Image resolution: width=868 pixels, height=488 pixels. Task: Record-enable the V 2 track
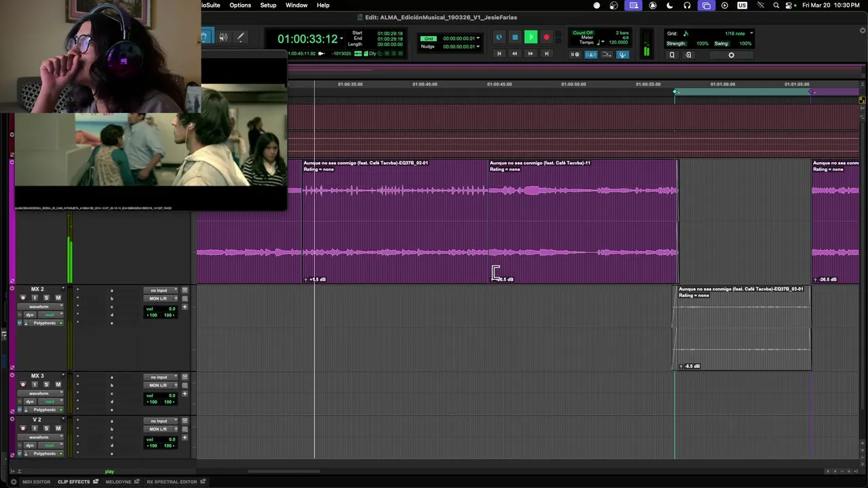click(x=23, y=428)
